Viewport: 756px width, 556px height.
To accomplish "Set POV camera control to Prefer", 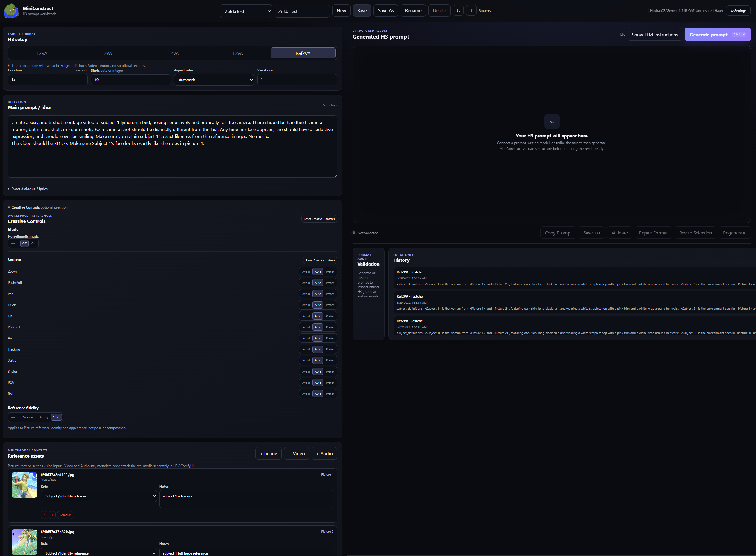I will (330, 383).
